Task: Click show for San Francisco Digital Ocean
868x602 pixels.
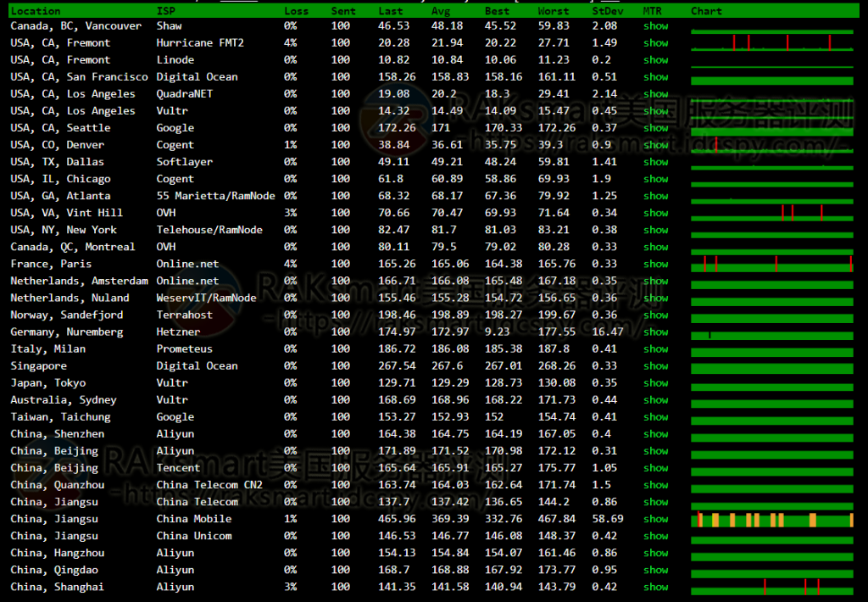Action: [x=655, y=77]
